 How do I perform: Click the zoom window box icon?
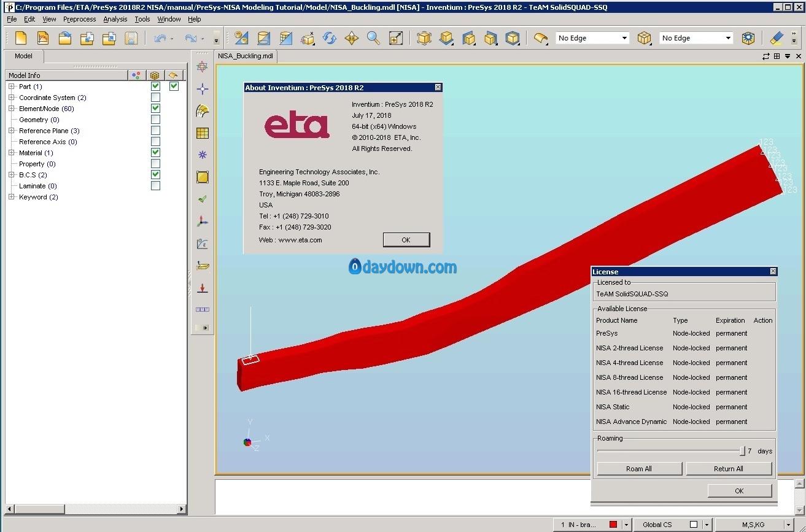396,38
